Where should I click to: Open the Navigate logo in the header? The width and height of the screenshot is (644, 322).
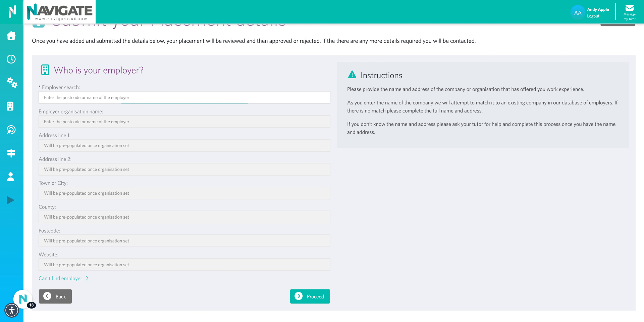[x=59, y=12]
